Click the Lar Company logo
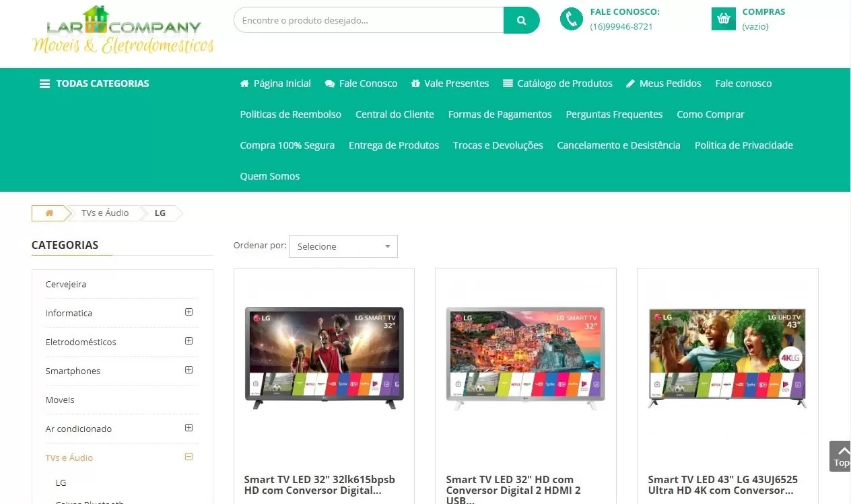Viewport: 851px width, 504px height. [x=123, y=30]
